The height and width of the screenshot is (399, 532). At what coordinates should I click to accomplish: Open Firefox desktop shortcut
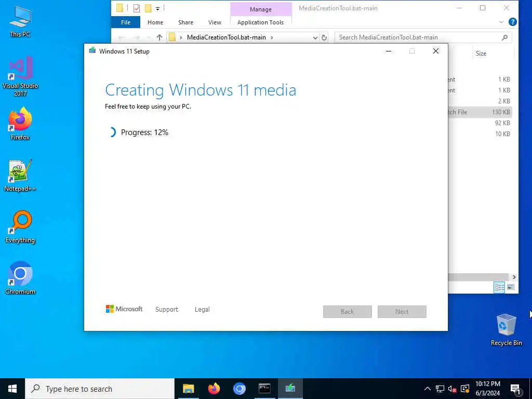coord(20,124)
